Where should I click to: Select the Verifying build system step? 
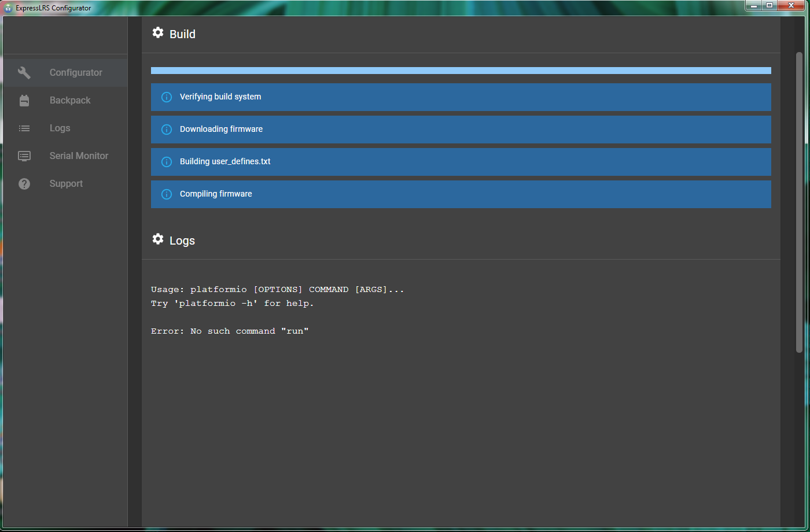coord(461,97)
